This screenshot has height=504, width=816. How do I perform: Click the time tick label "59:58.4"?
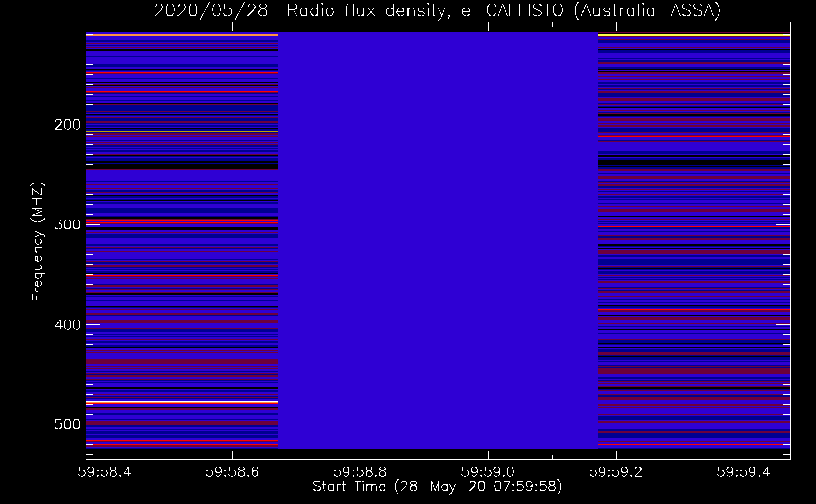pyautogui.click(x=104, y=472)
